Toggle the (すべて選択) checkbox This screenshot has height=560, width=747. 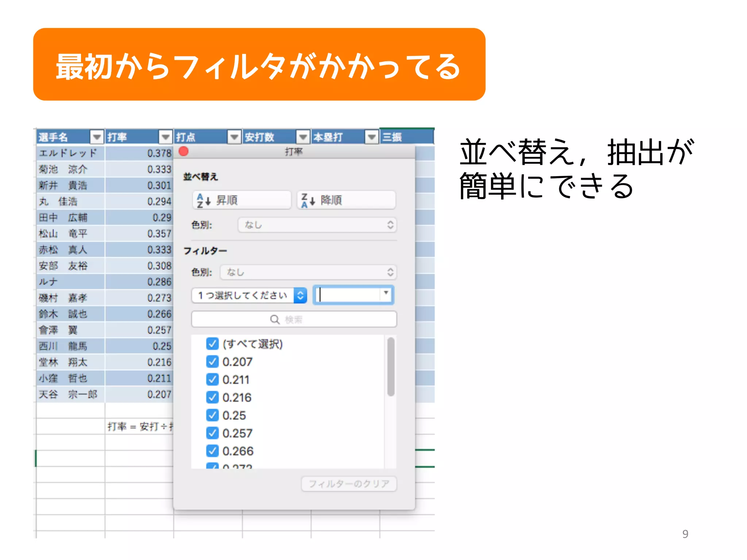pyautogui.click(x=212, y=344)
